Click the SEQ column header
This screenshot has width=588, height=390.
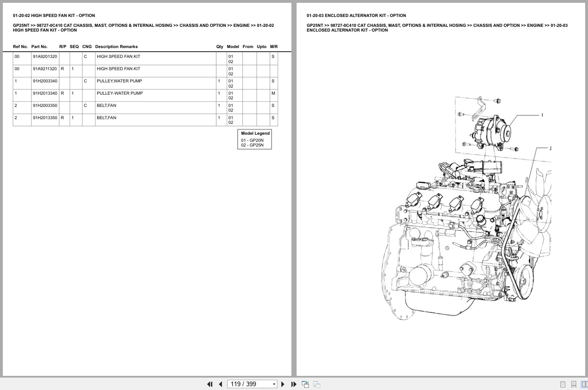(x=75, y=47)
